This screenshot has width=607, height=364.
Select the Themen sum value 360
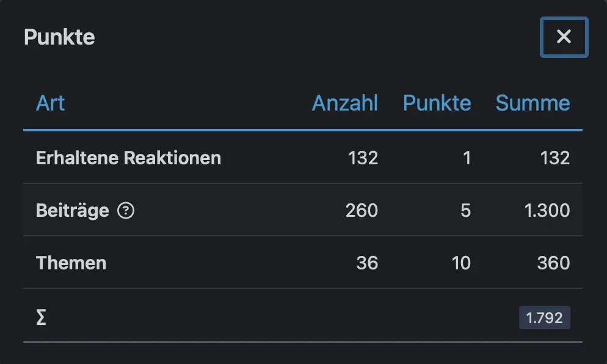click(553, 263)
